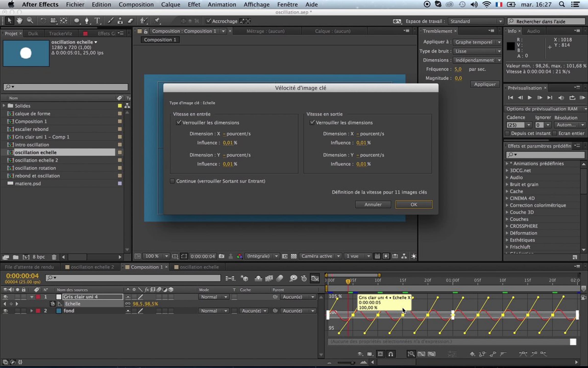This screenshot has height=368, width=588.
Task: Click the Wi-Fi icon in menu bar
Action: coord(487,4)
